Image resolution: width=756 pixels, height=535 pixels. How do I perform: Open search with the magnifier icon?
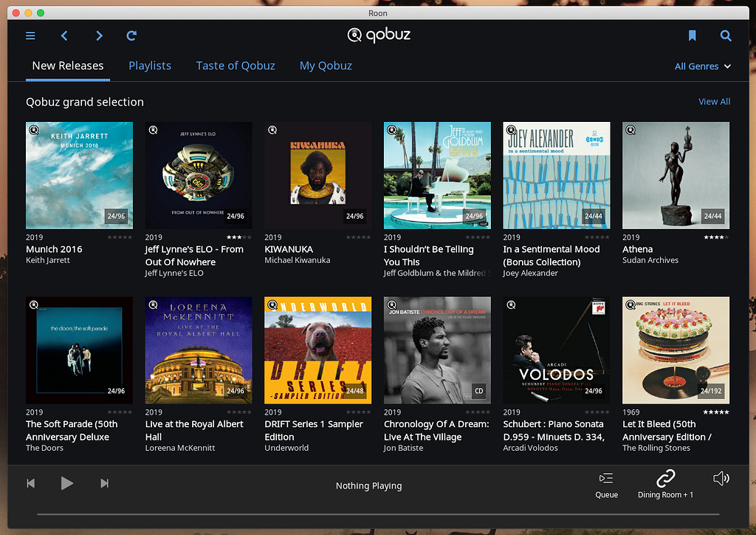coord(726,35)
